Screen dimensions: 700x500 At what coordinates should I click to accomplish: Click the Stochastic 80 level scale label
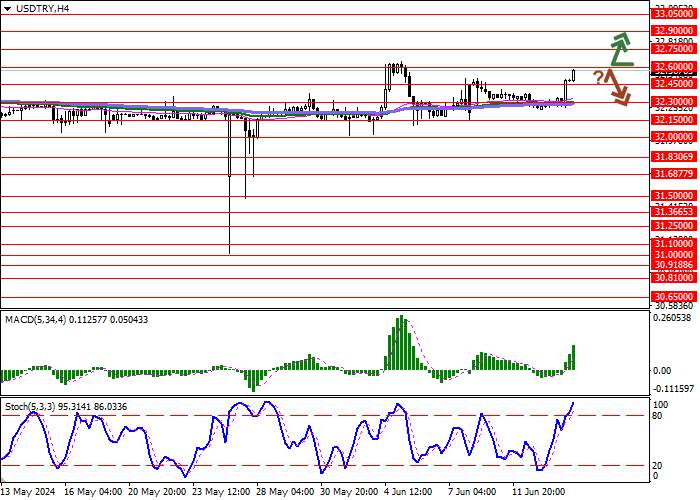(x=657, y=416)
